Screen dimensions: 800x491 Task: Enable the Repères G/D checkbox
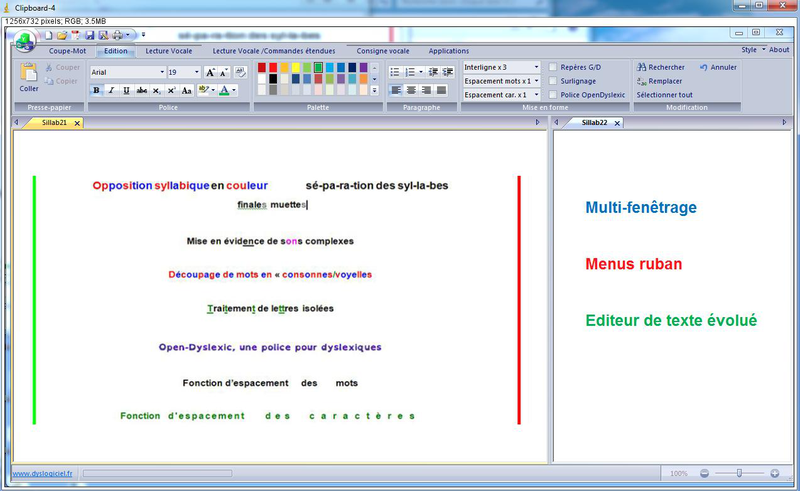(x=553, y=67)
